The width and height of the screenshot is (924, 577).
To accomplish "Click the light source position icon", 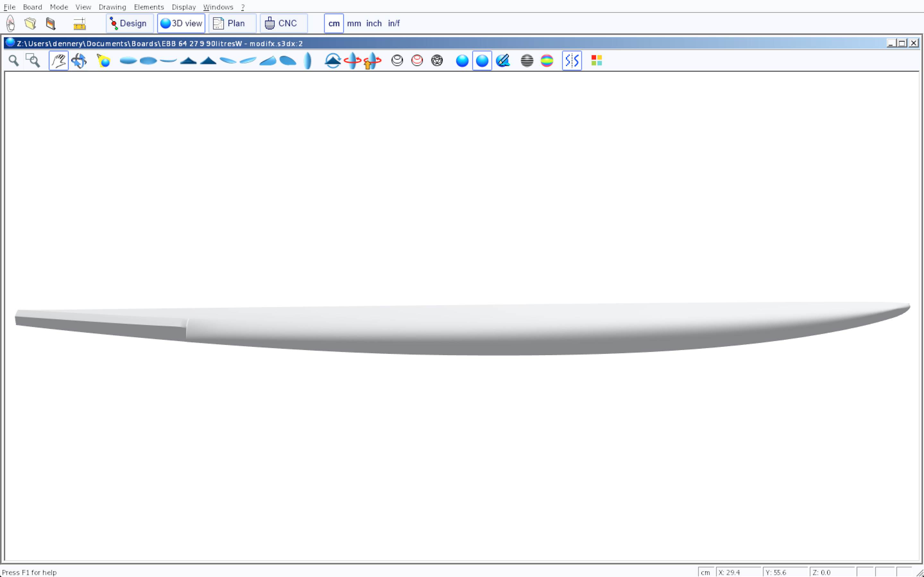I will 104,61.
